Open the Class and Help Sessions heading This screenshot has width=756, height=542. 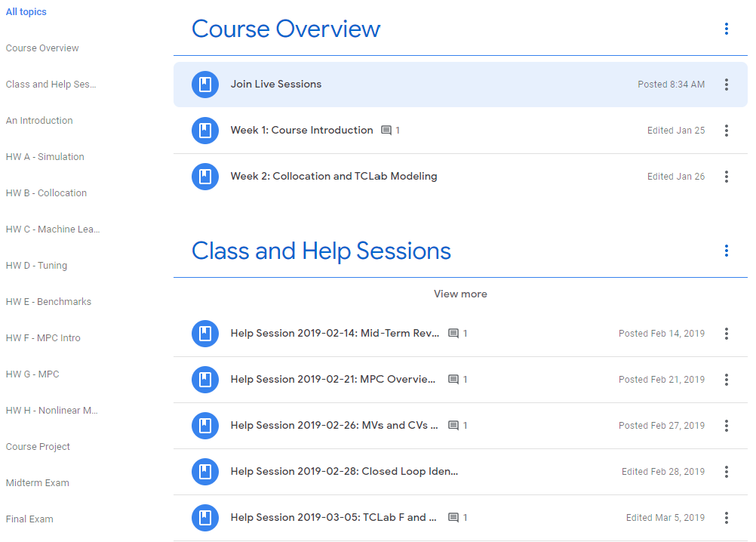click(321, 251)
